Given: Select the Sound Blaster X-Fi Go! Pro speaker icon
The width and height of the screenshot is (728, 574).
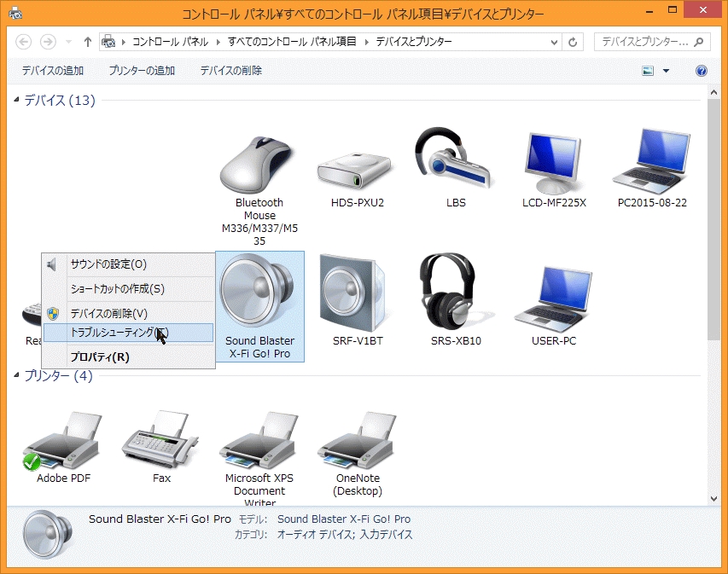Looking at the screenshot, I should pos(257,292).
